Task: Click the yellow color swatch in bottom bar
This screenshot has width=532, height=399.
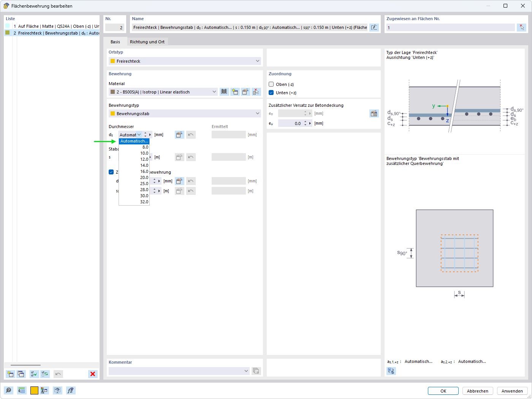Action: tap(34, 390)
